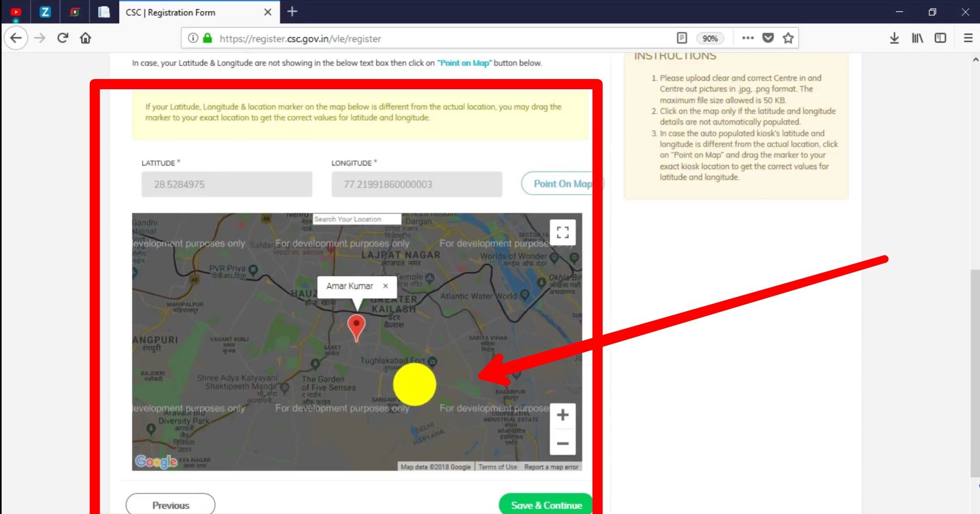Click the Search Your Location field
Viewport: 980px width, 514px height.
(356, 219)
